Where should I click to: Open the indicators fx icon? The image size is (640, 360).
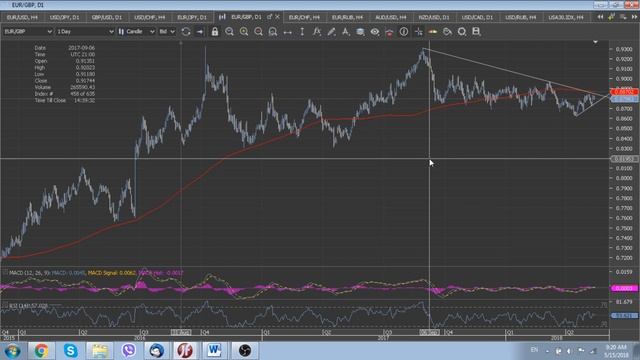click(317, 31)
